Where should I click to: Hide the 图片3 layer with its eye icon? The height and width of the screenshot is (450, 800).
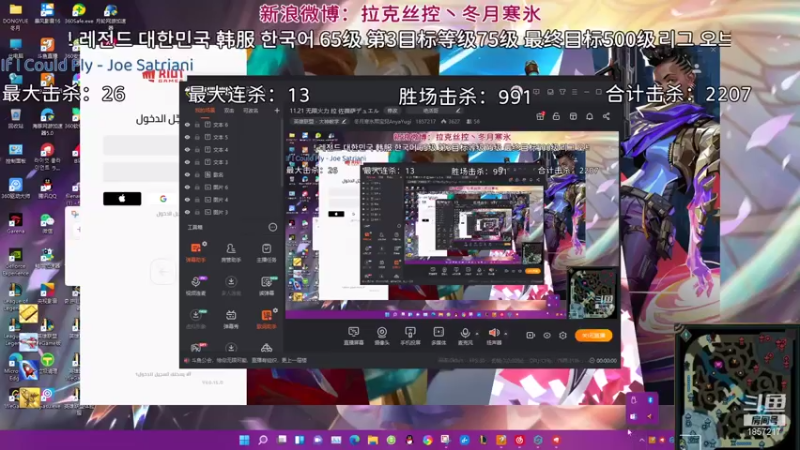(x=187, y=212)
